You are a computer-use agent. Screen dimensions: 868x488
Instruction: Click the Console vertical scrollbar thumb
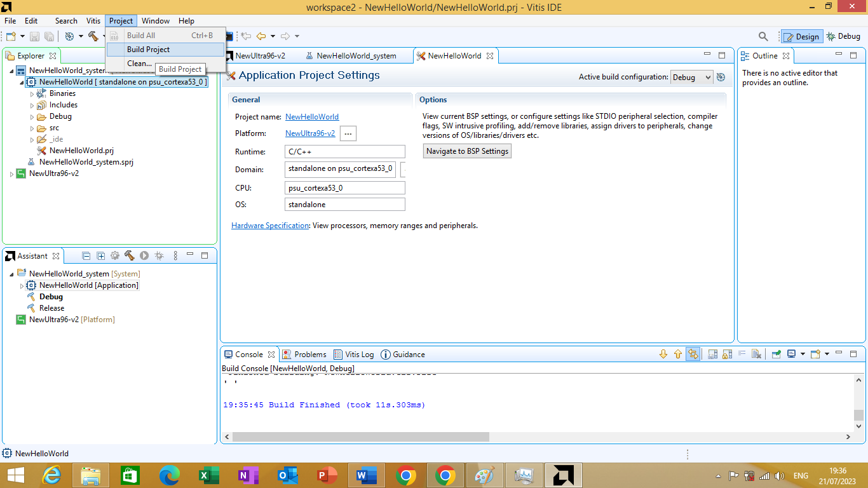tap(858, 415)
